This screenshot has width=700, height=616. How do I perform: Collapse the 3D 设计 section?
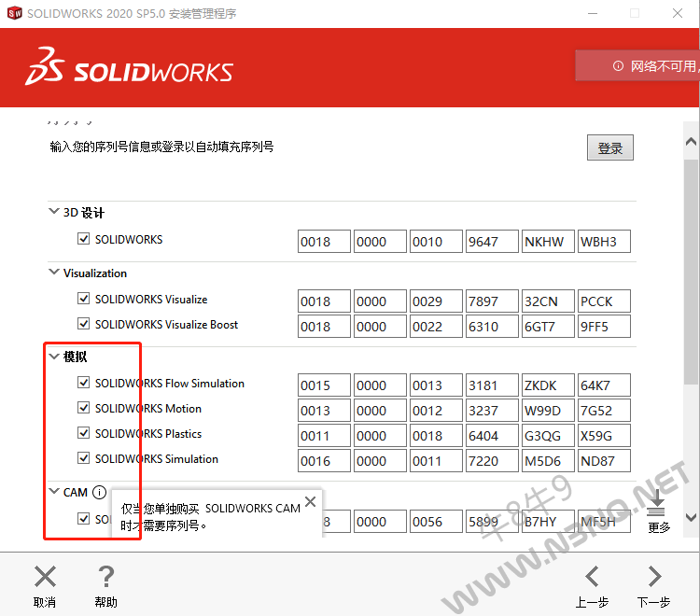[53, 211]
